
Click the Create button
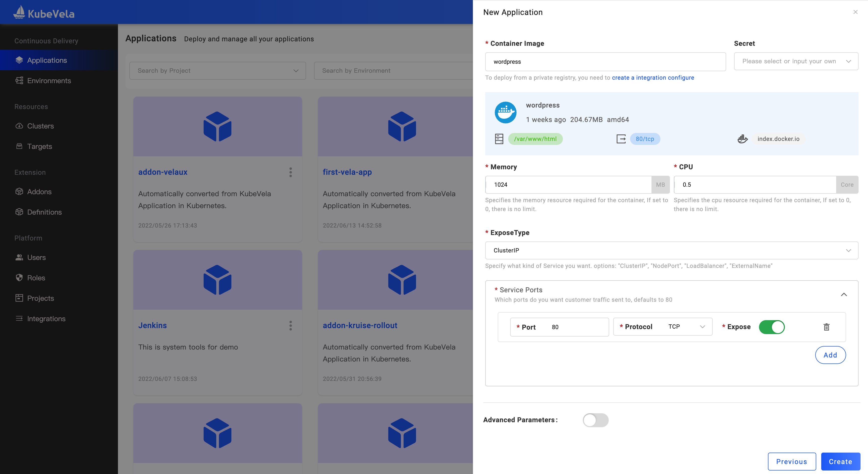click(840, 462)
